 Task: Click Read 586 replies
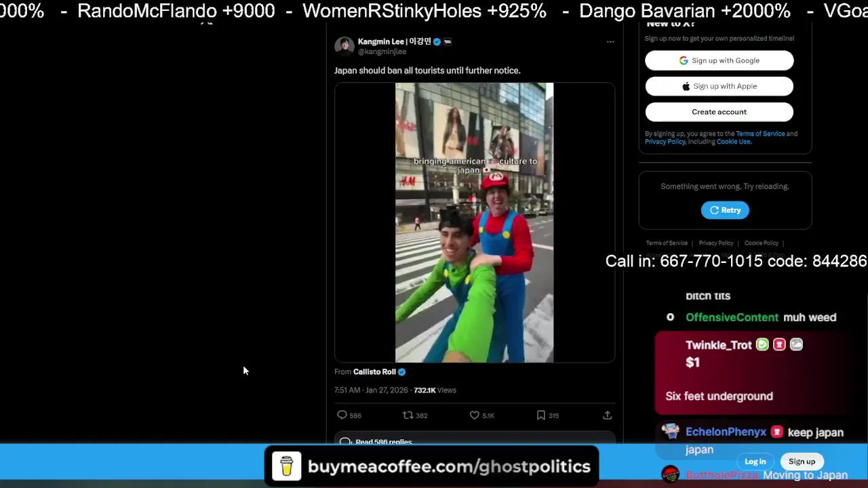[x=383, y=441]
